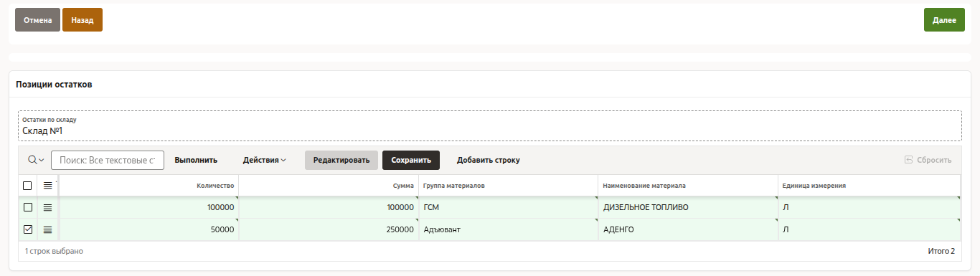Open row menu icon for Адъювант row
This screenshot has height=276, width=980.
tap(48, 230)
